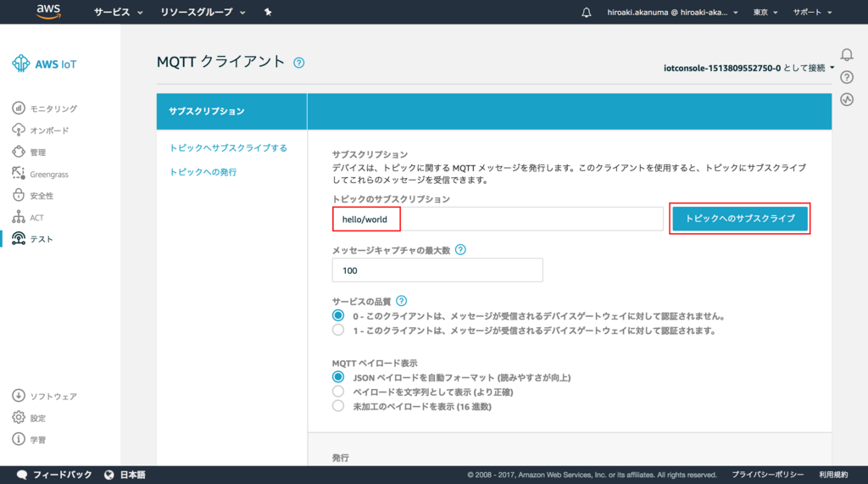
Task: Click the AWS logo in the top bar
Action: [48, 12]
